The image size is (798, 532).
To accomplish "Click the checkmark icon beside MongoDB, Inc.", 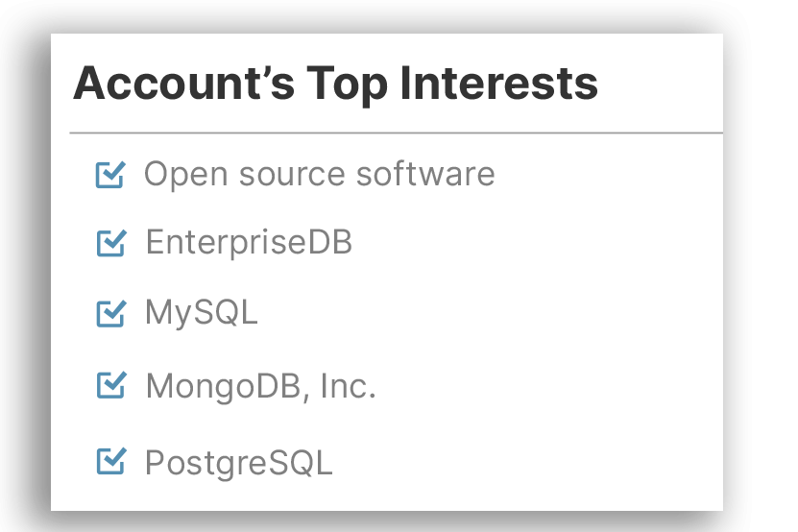I will pyautogui.click(x=111, y=385).
